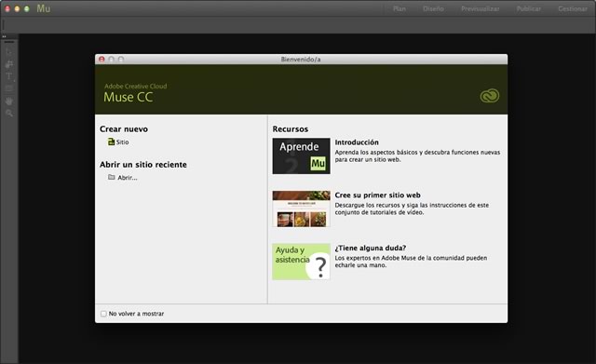Click the Adobe Creative Cloud label

(136, 87)
